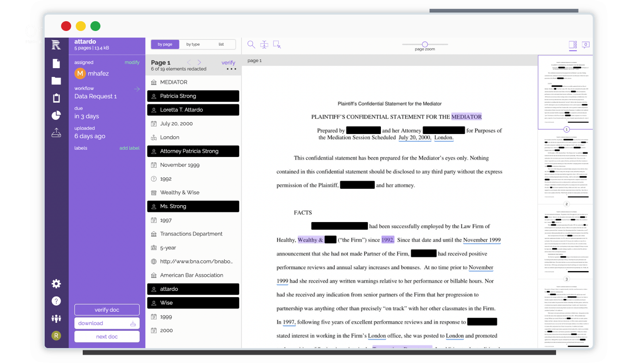Viewport: 637px width, 364px height.
Task: Select the area selection redaction tool
Action: [277, 44]
